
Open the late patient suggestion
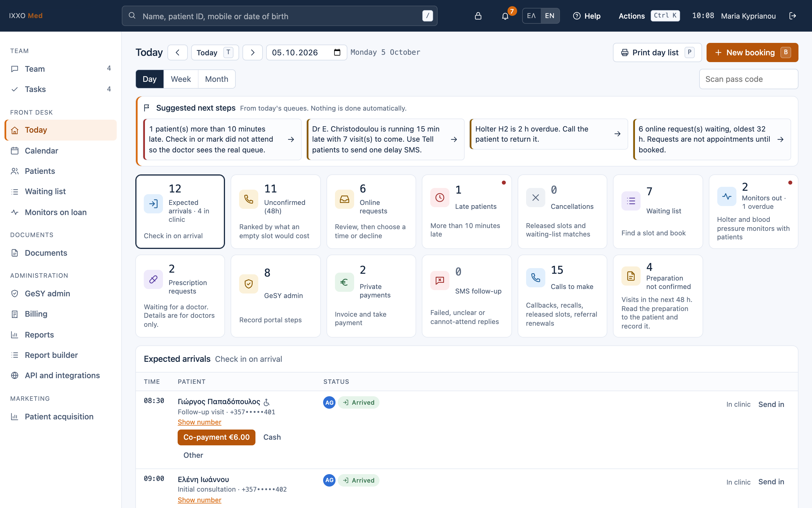click(222, 139)
